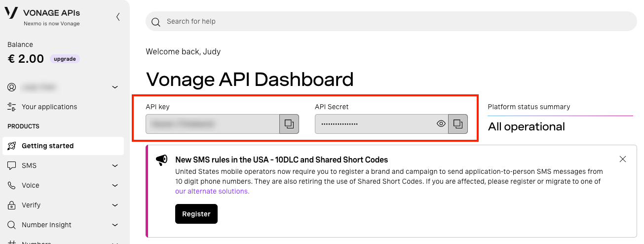Click the user account avatar icon
644x244 pixels.
pyautogui.click(x=12, y=87)
